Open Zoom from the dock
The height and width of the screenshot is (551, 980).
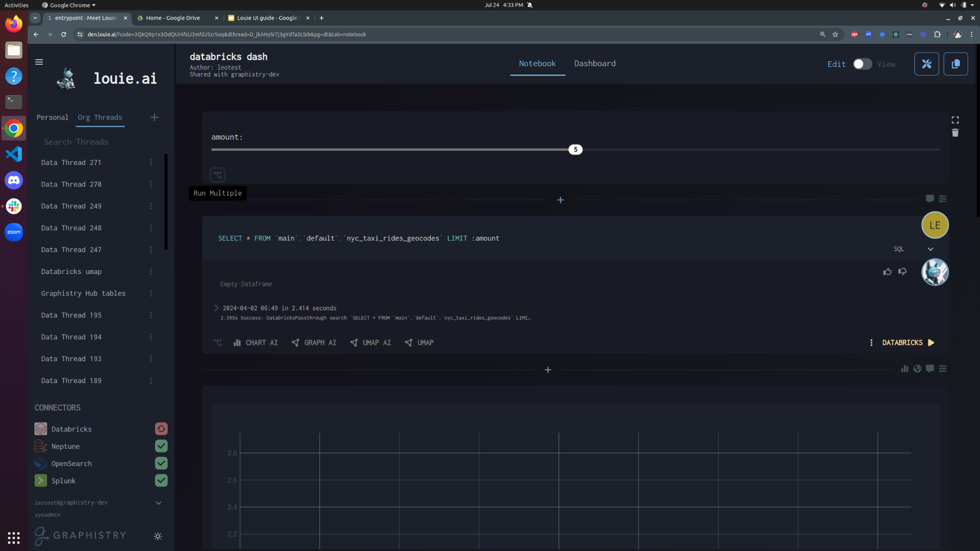click(x=13, y=232)
